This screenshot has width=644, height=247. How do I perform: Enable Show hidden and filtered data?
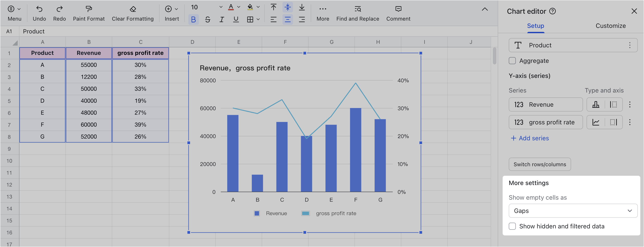coord(512,226)
